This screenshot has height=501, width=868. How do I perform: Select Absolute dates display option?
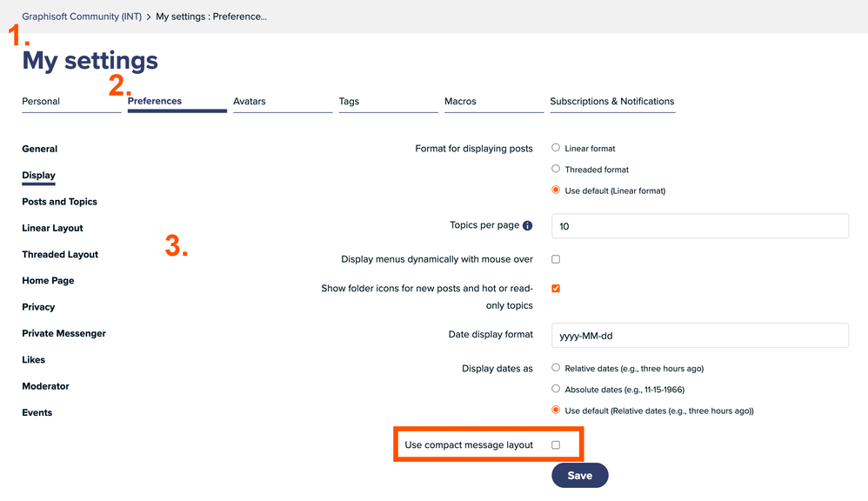point(555,389)
